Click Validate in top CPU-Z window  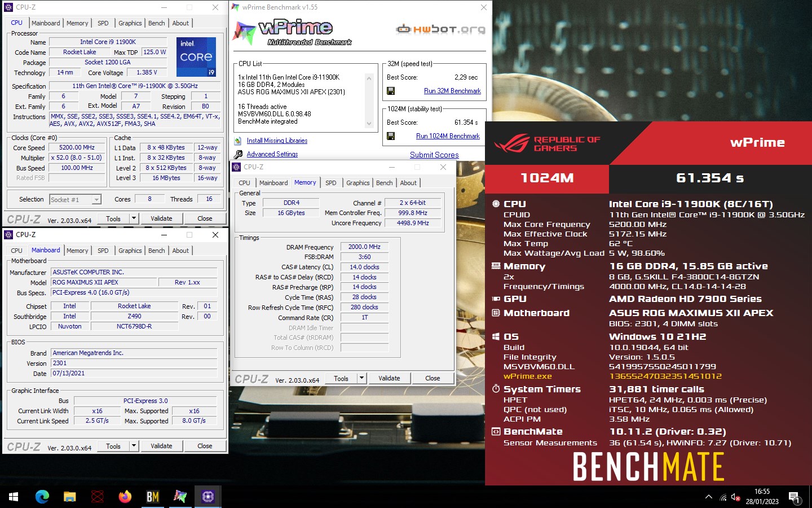pos(161,218)
